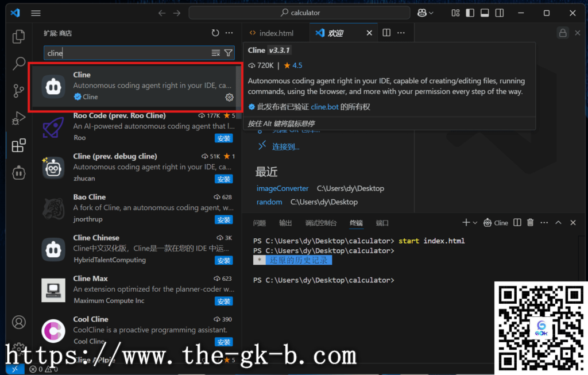The height and width of the screenshot is (375, 588).
Task: Close the terminal panel
Action: (573, 223)
